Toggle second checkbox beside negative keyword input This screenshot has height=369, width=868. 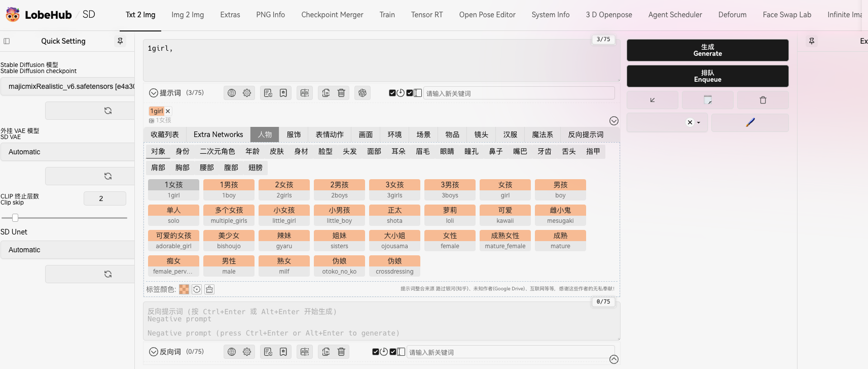point(393,352)
